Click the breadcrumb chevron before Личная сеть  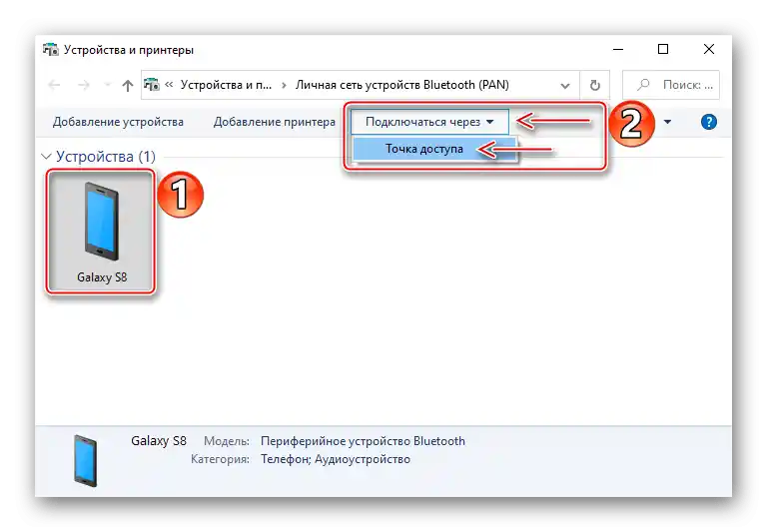(284, 85)
